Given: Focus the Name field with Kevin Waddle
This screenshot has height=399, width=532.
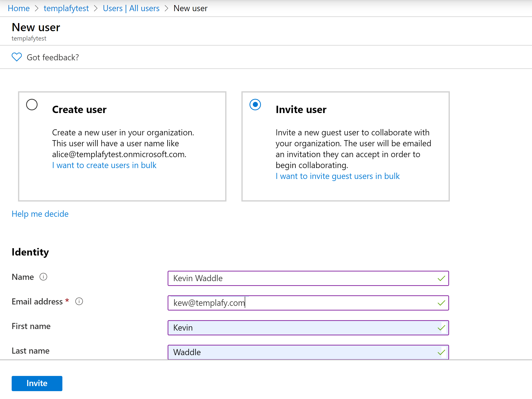Looking at the screenshot, I should 302,278.
